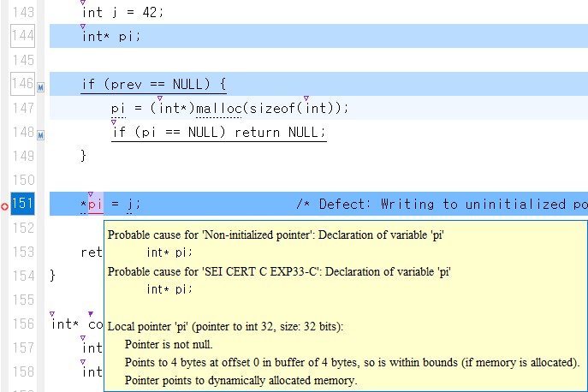Click the M macro marker on line 148
588x392 pixels.
(40, 134)
